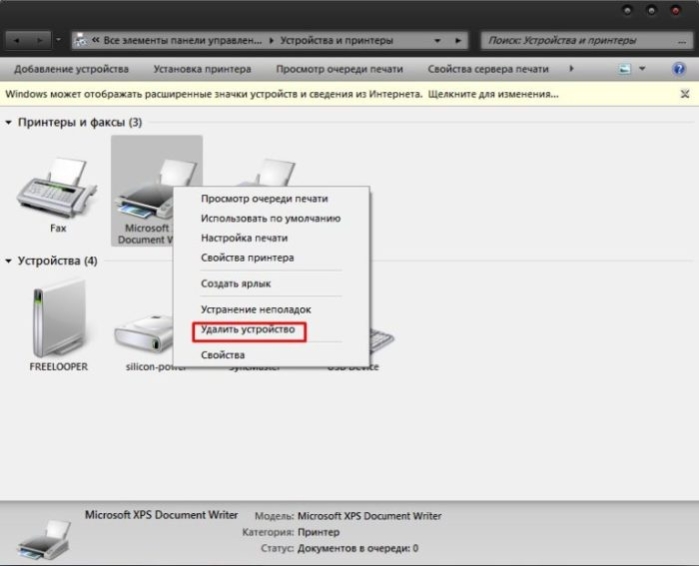Viewport: 699px width, 566px height.
Task: Expand breadcrumb arrow before Устройства и принтеры
Action: [x=271, y=41]
